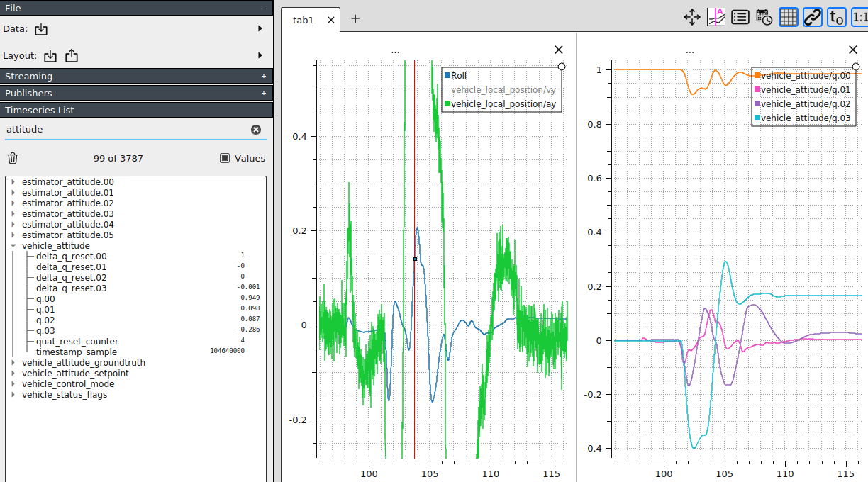The image size is (868, 482).
Task: Click the date-time scale icon
Action: coord(764,17)
